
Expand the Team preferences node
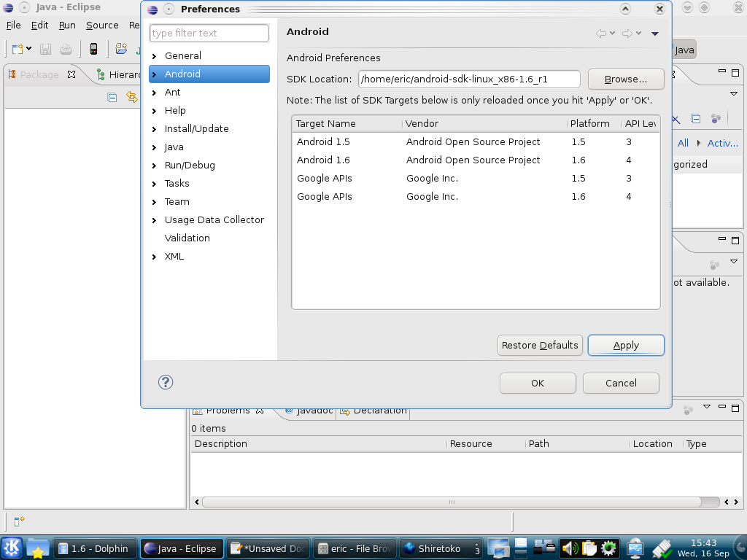tap(154, 203)
